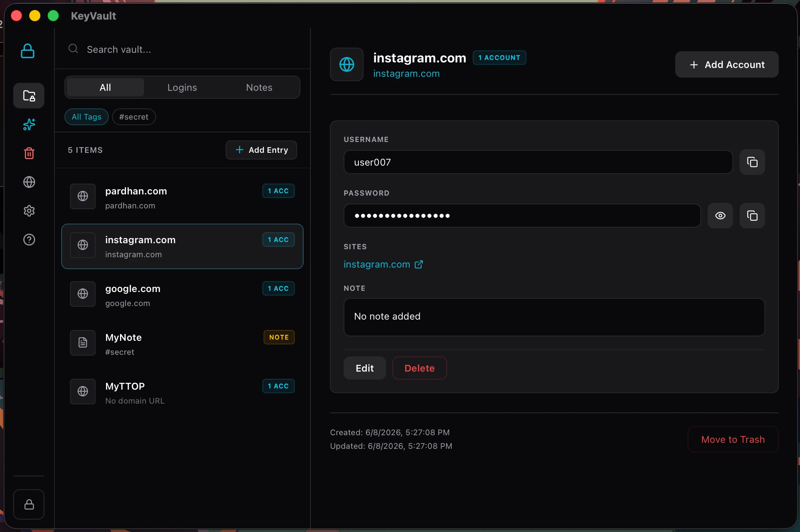800x532 pixels.
Task: Switch to the All tab
Action: 105,87
